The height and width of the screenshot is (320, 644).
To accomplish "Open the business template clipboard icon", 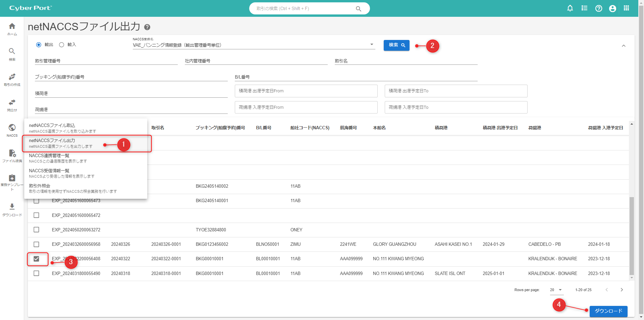I will coord(12,178).
